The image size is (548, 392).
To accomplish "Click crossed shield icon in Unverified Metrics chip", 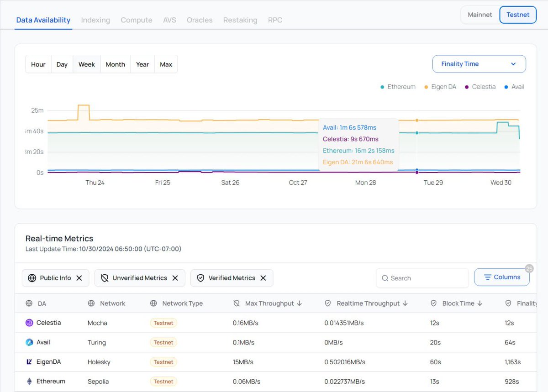I will point(105,278).
